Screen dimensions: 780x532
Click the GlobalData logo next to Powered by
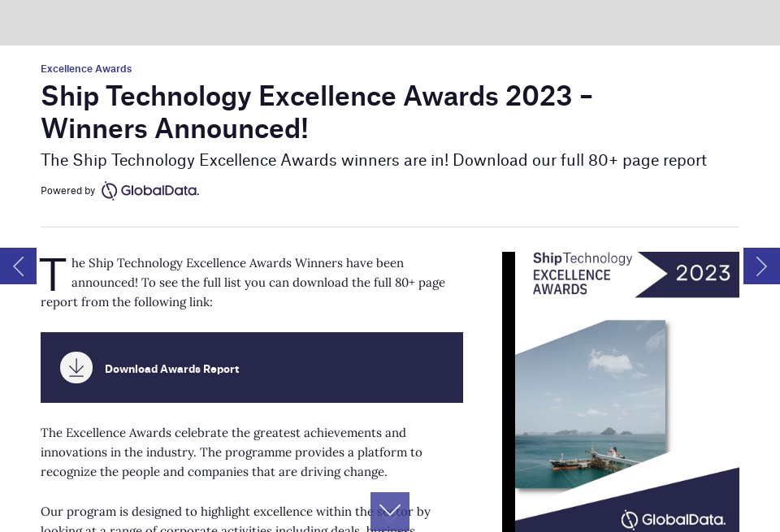(x=150, y=190)
